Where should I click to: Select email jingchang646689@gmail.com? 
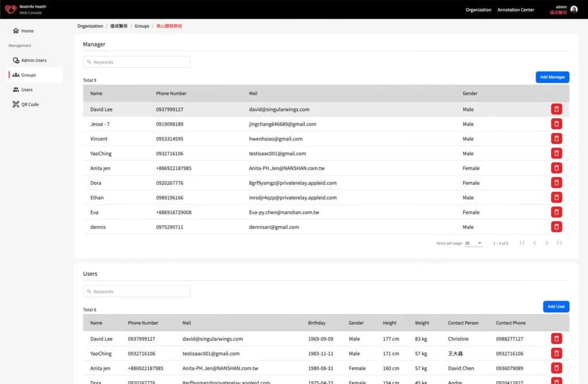pyautogui.click(x=283, y=124)
